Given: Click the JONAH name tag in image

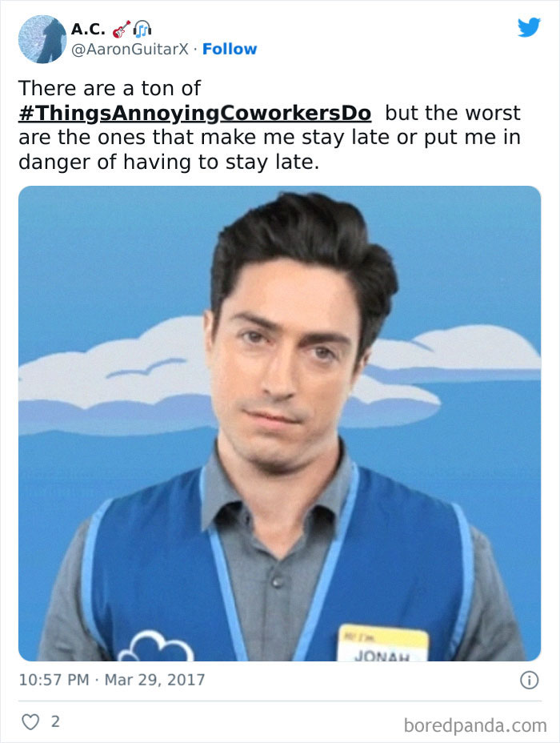Looking at the screenshot, I should (x=382, y=643).
